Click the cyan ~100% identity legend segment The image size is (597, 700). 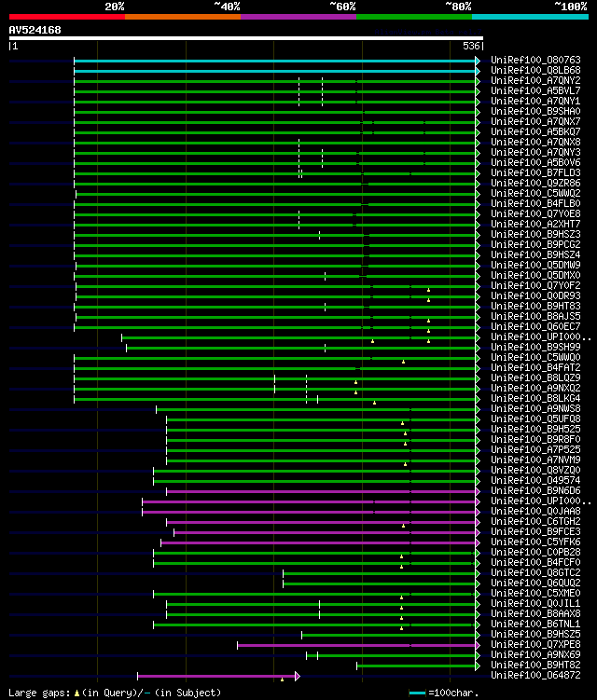[x=530, y=17]
